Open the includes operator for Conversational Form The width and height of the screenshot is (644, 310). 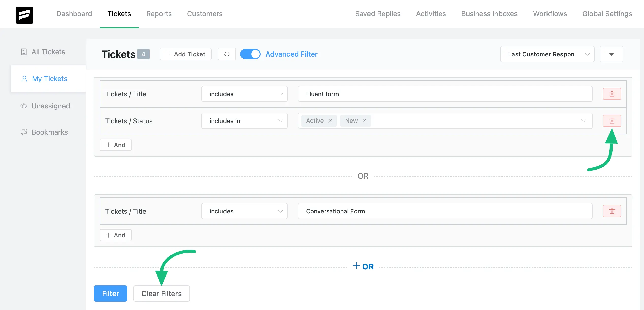(245, 211)
